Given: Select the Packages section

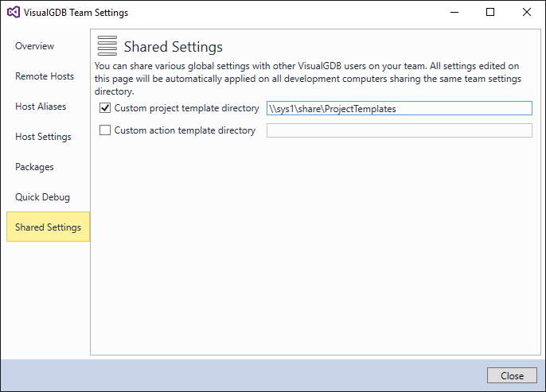Looking at the screenshot, I should point(34,167).
